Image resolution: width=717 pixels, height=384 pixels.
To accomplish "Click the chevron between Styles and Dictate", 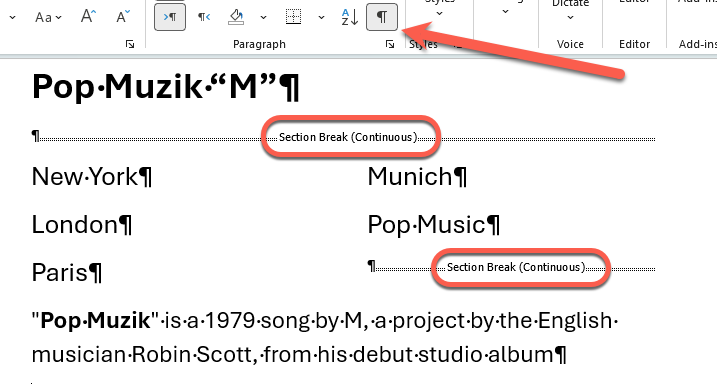I will [505, 12].
